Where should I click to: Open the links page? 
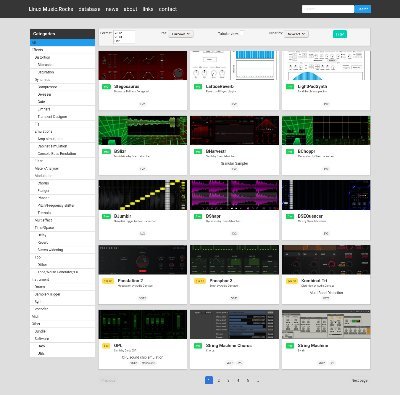[x=148, y=9]
